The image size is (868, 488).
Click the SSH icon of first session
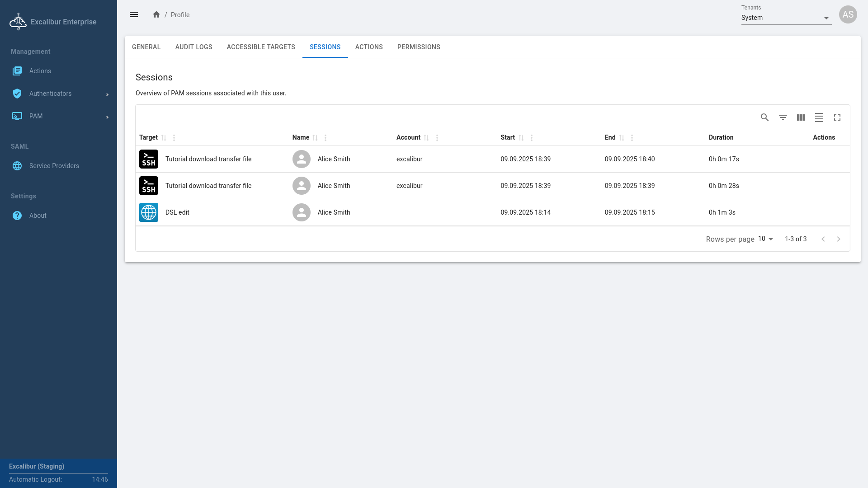pos(149,159)
